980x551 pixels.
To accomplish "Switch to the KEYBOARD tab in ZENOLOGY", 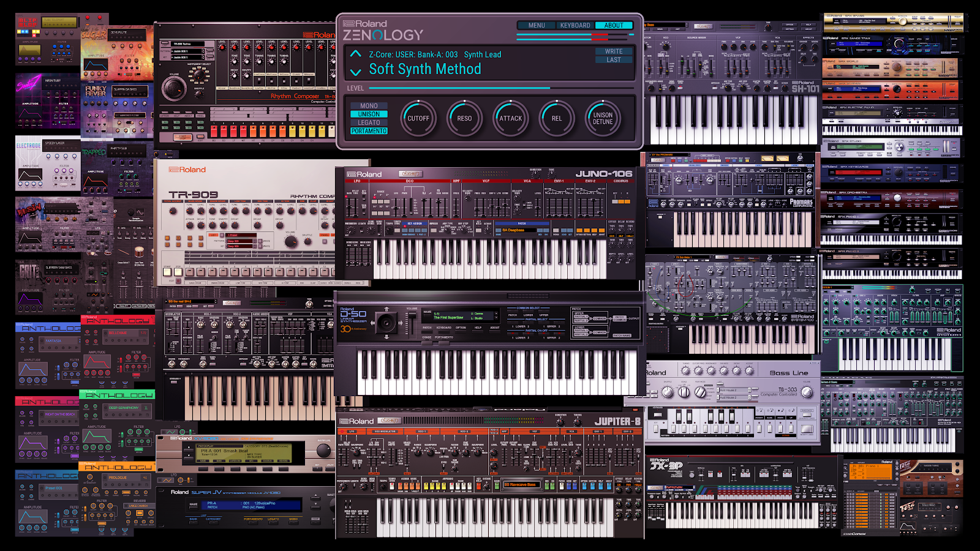I will pyautogui.click(x=575, y=26).
